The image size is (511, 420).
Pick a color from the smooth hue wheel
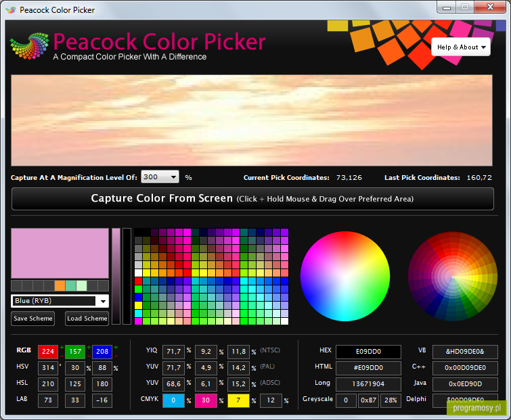[345, 276]
